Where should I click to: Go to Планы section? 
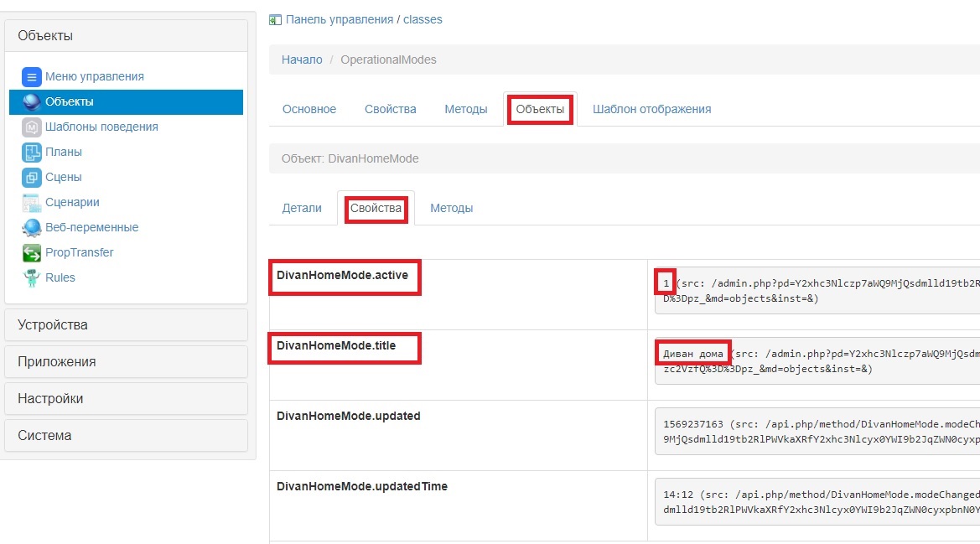[63, 152]
